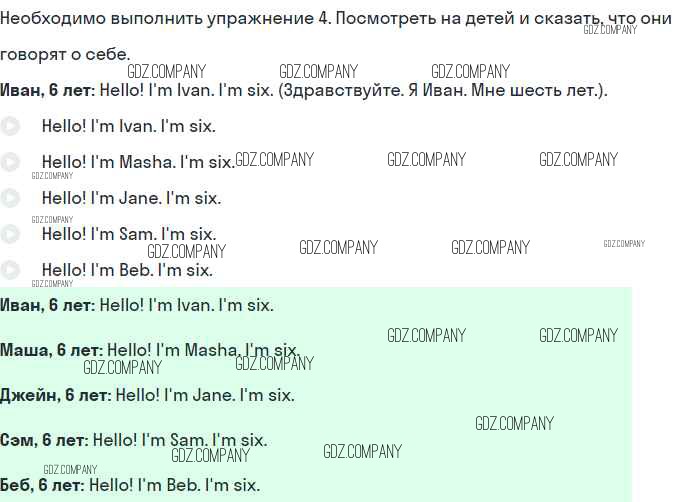Select bold label "Иван, 6 лет" in green answer block
680x502 pixels.
48,305
